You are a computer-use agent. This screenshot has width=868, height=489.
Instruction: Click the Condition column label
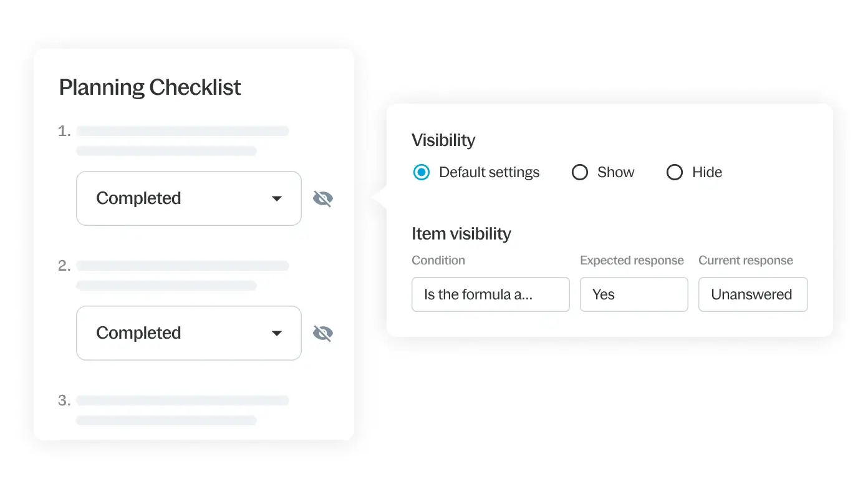point(438,261)
